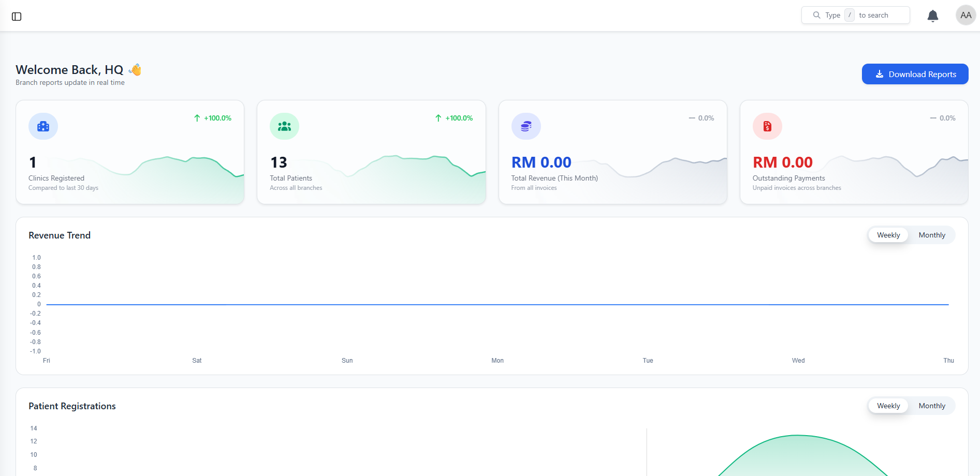Image resolution: width=980 pixels, height=476 pixels.
Task: Open the AA profile avatar menu
Action: pos(965,15)
